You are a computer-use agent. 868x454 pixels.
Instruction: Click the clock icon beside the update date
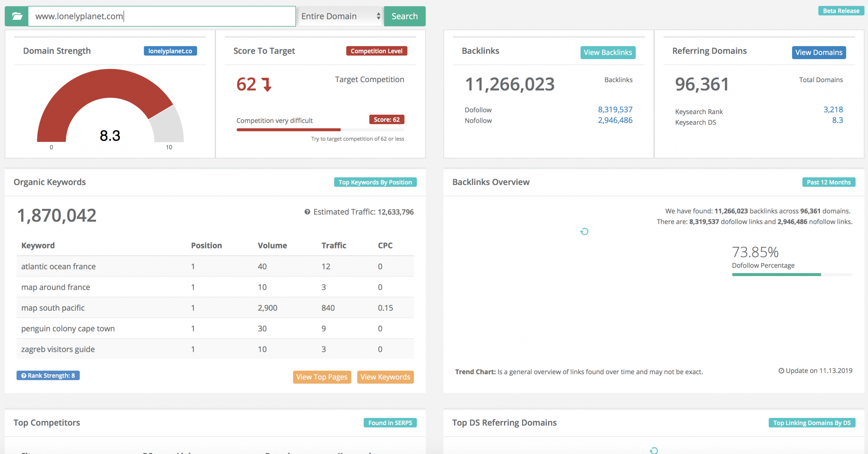[x=781, y=371]
